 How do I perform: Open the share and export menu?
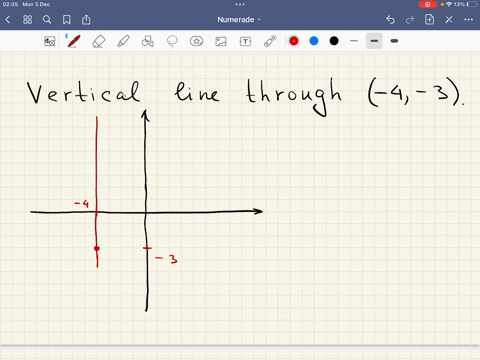86,20
